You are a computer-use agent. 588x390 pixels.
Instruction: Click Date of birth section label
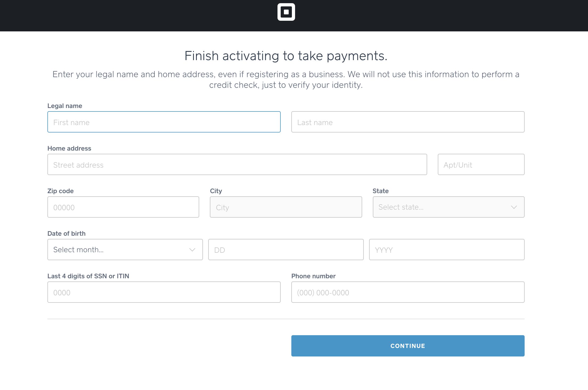coord(67,234)
